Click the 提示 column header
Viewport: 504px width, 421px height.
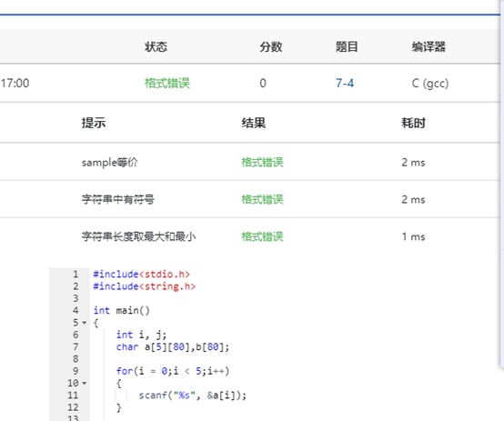click(x=94, y=123)
